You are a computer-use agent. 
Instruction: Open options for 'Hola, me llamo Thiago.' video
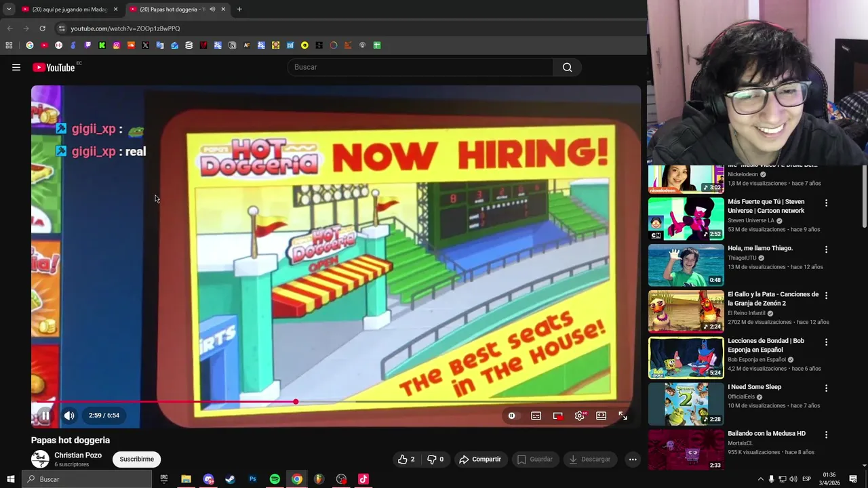[826, 249]
